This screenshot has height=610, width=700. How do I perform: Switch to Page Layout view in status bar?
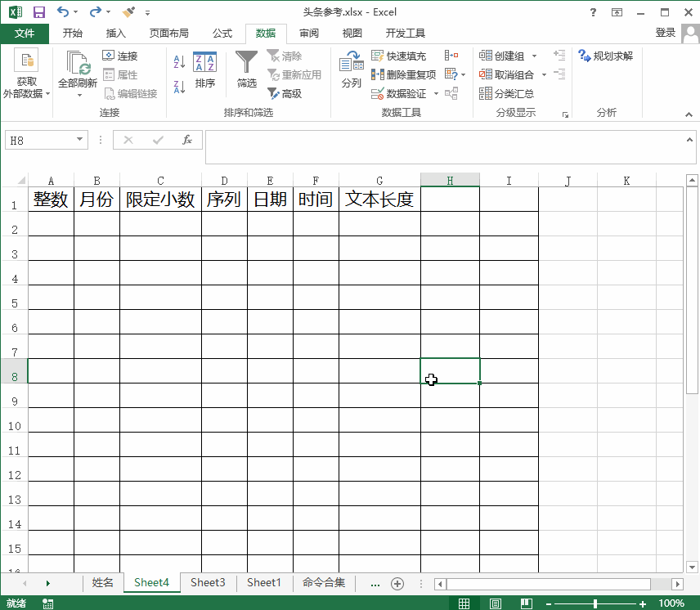click(495, 603)
